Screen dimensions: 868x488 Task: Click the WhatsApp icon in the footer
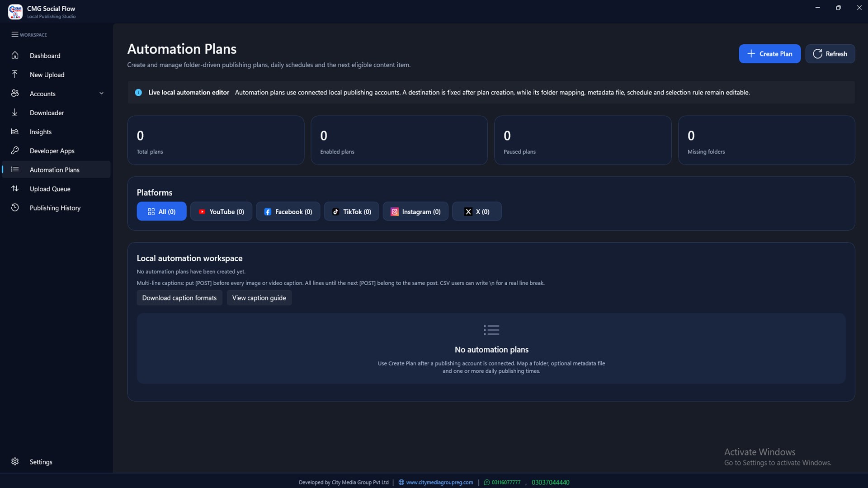(x=487, y=482)
